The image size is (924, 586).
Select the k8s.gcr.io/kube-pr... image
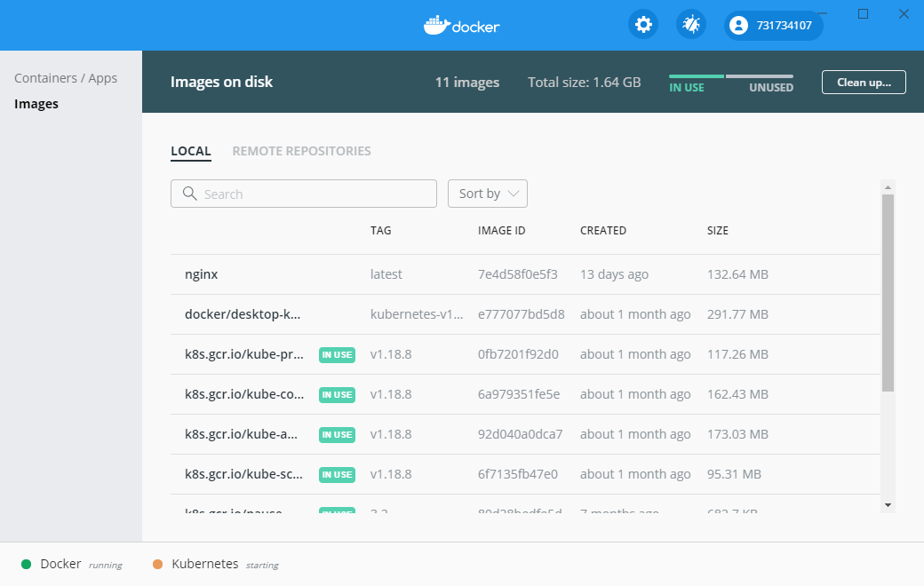point(244,354)
